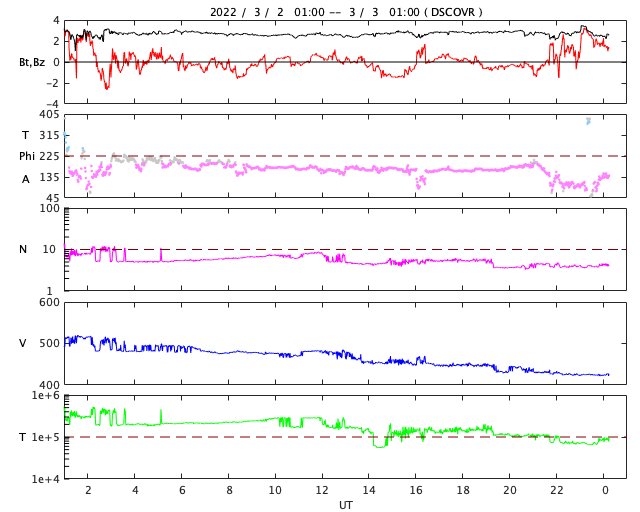Click the chart title date range text
The image size is (640, 512).
[314, 12]
